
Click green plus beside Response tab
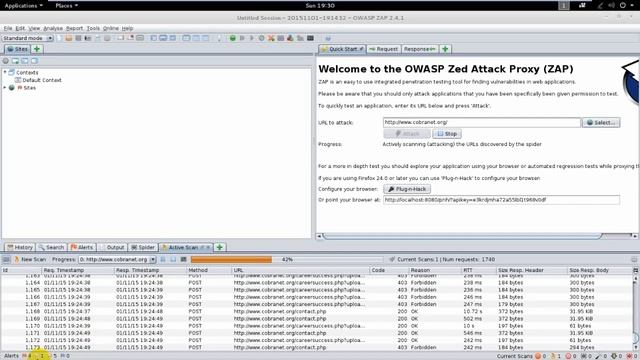(445, 49)
